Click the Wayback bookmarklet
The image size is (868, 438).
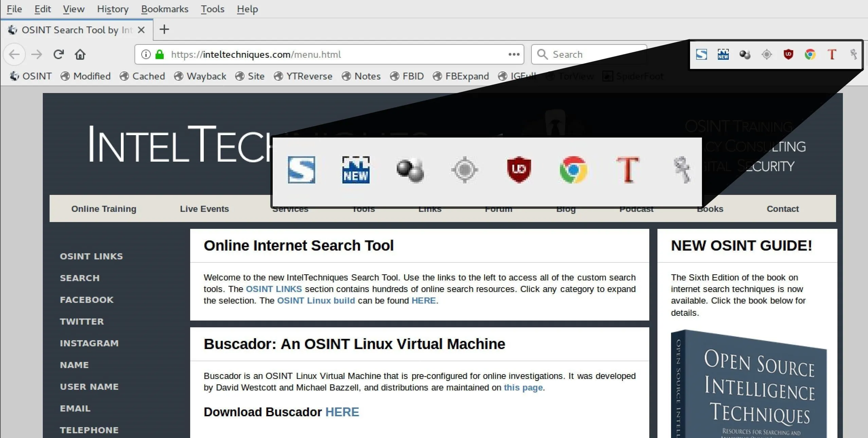point(200,76)
